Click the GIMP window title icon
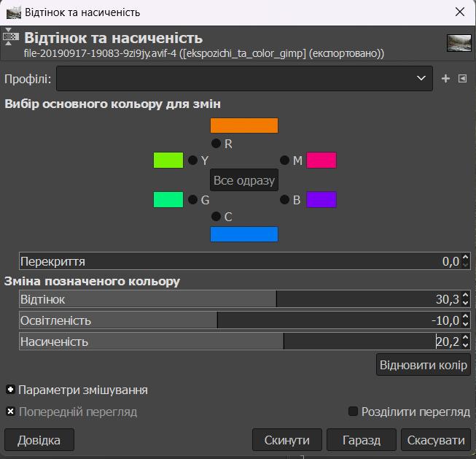476x459 pixels. click(x=14, y=12)
